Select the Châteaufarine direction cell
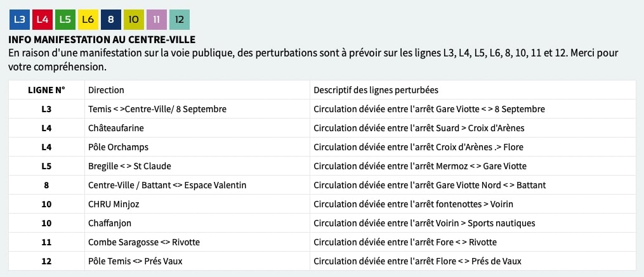The image size is (644, 277). click(x=197, y=128)
